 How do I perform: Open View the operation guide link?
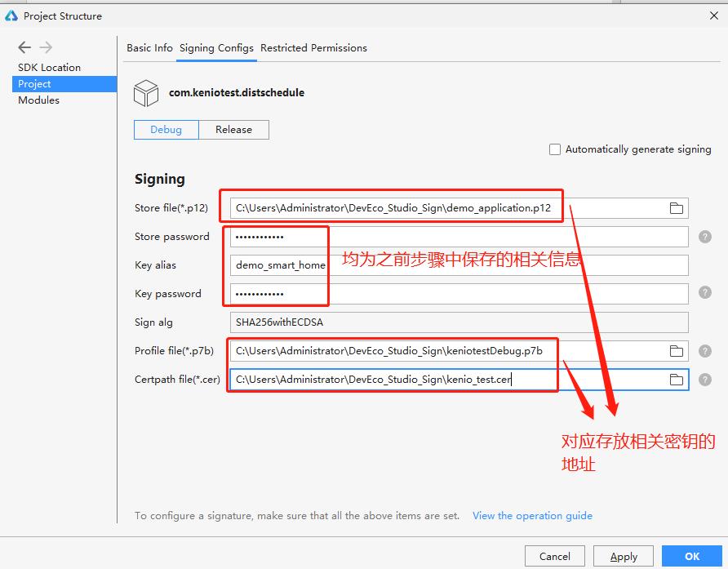[x=532, y=516]
